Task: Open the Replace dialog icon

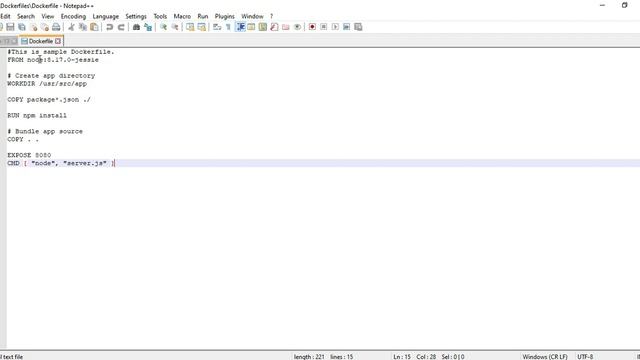Action: click(148, 27)
